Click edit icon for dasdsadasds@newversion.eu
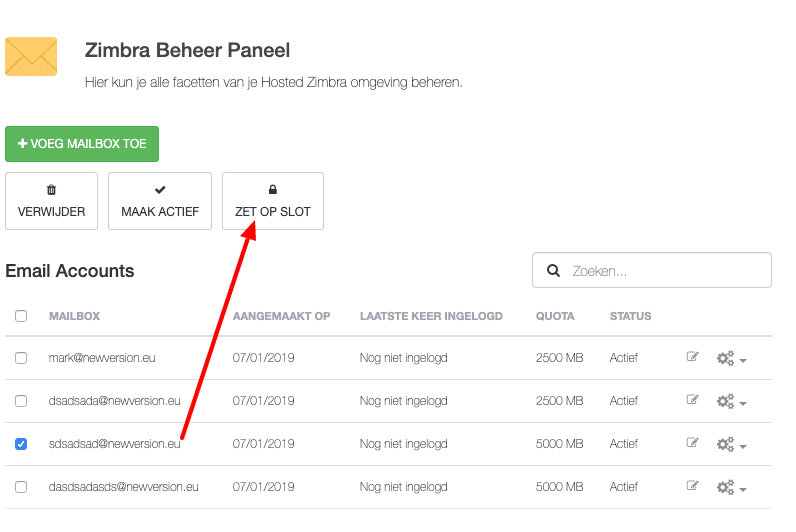 coord(692,487)
